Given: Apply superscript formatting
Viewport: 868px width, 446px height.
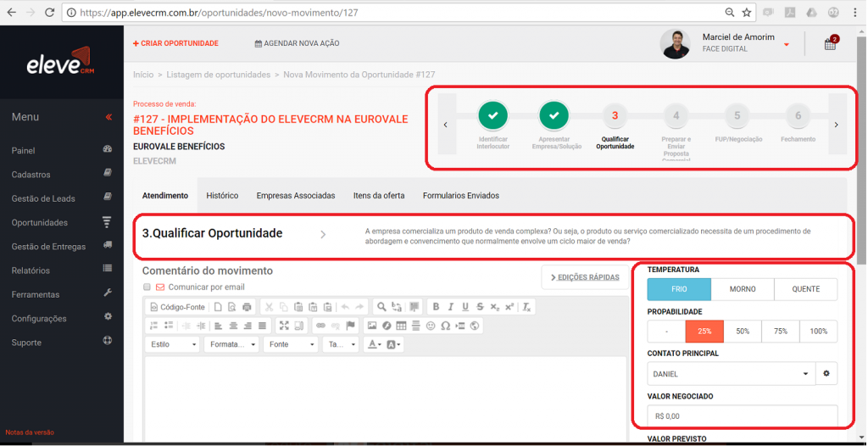Looking at the screenshot, I should 509,307.
